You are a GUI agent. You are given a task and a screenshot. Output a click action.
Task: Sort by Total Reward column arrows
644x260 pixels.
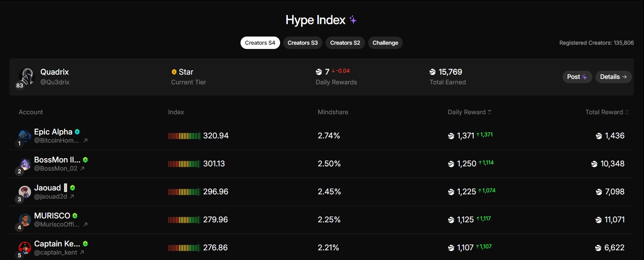pos(627,112)
